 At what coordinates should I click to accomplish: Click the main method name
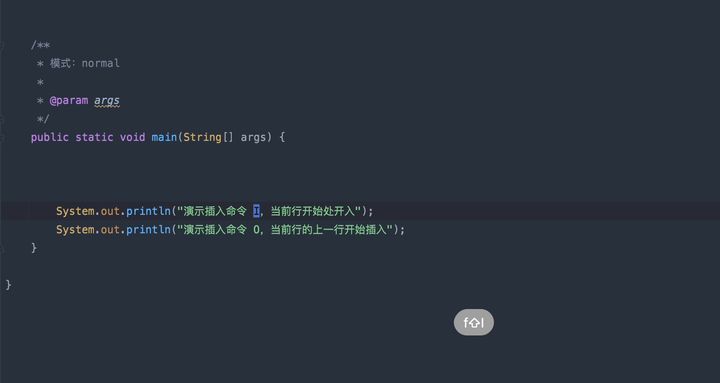point(164,137)
